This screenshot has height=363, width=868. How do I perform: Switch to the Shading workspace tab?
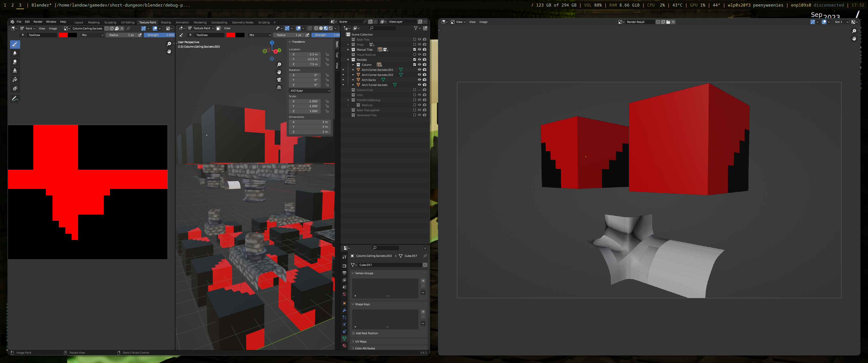(166, 22)
